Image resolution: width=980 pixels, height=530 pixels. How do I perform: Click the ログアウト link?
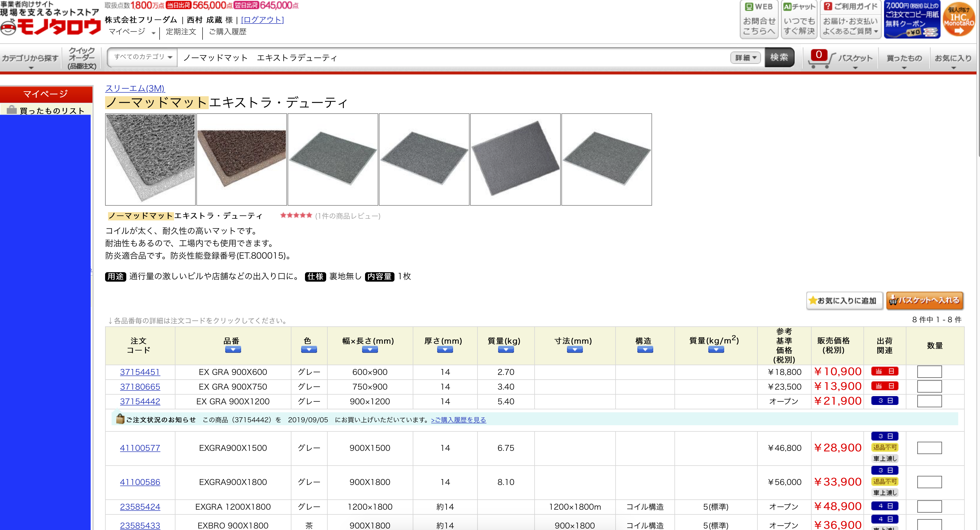[x=263, y=20]
